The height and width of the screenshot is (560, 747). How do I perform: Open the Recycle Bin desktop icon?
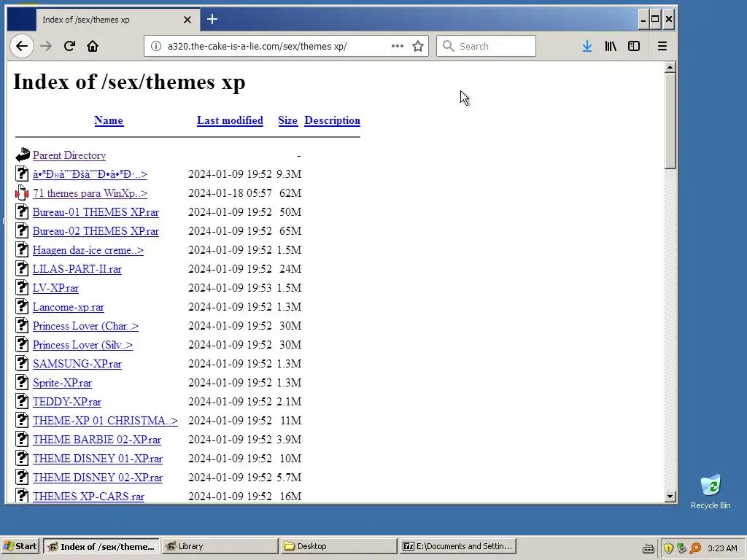pos(711,491)
